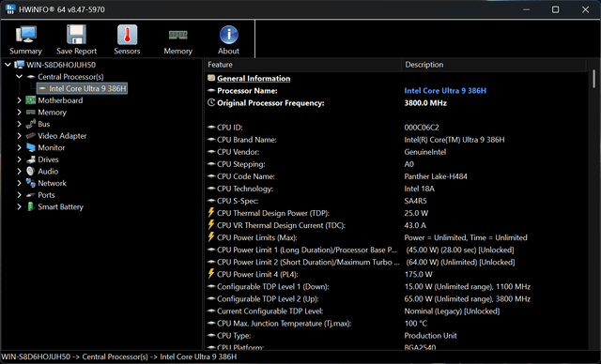The height and width of the screenshot is (364, 601).
Task: Click the '175.0 W' PL4 value
Action: 418,275
